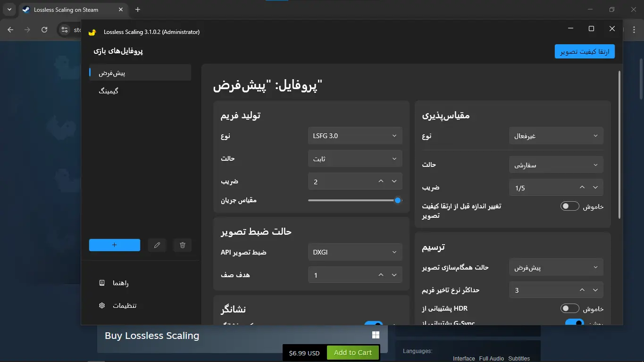The height and width of the screenshot is (362, 644).
Task: Open the browser tab search chevron
Action: 9,9
